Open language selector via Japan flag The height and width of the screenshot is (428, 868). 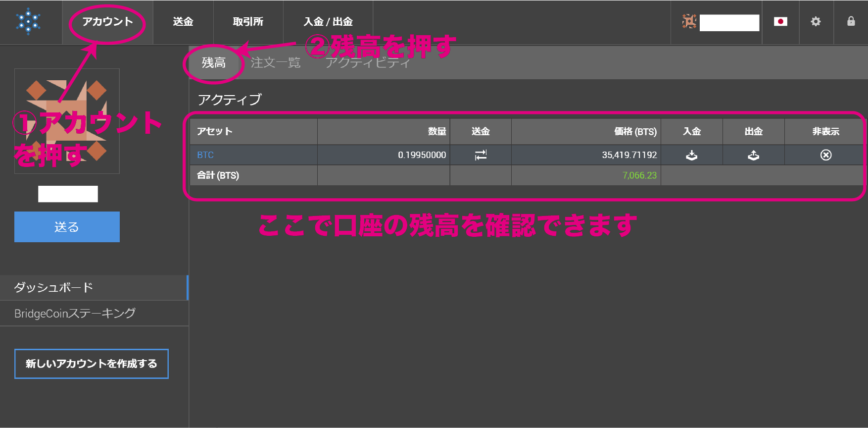point(780,21)
